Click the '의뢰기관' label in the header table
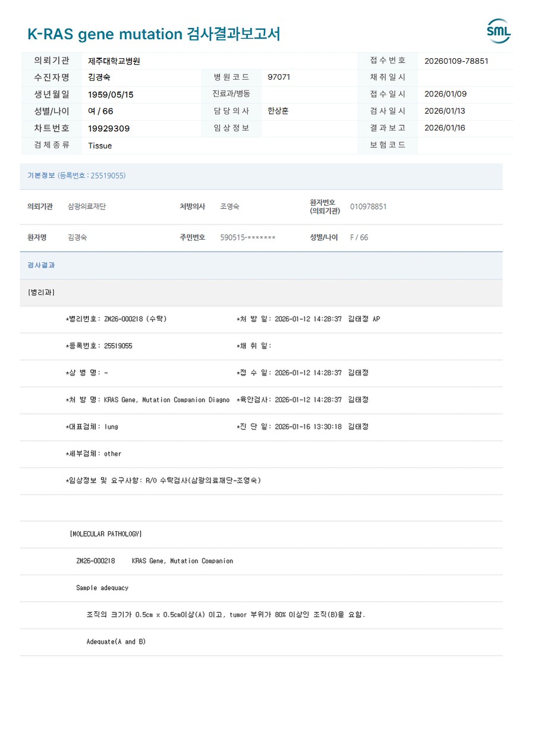Image resolution: width=535 pixels, height=756 pixels. point(52,61)
